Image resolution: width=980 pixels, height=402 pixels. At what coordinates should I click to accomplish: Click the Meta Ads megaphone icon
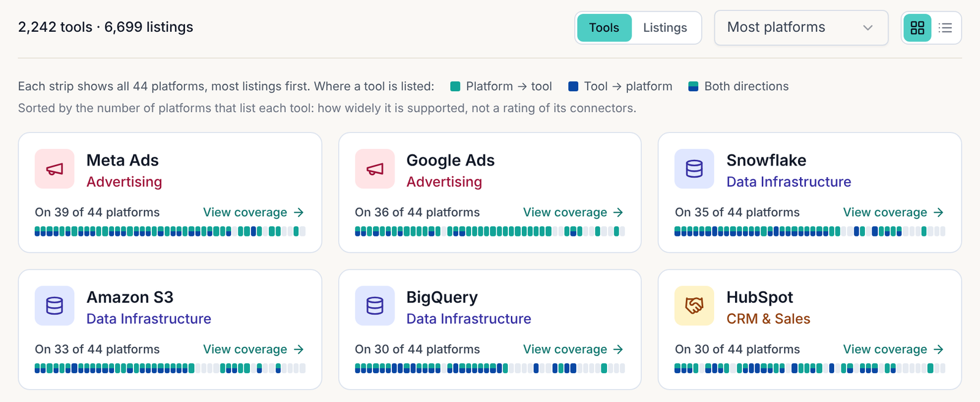[55, 169]
